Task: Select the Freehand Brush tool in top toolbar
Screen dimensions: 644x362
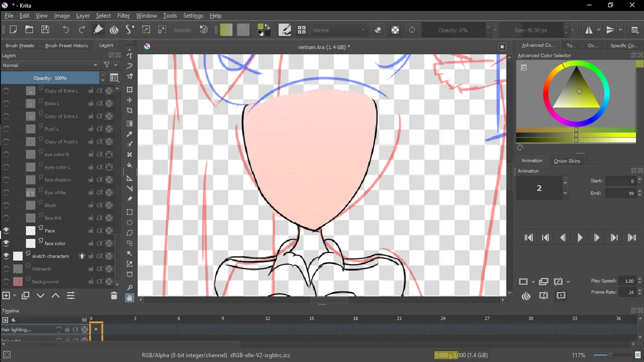Action: coord(99,30)
